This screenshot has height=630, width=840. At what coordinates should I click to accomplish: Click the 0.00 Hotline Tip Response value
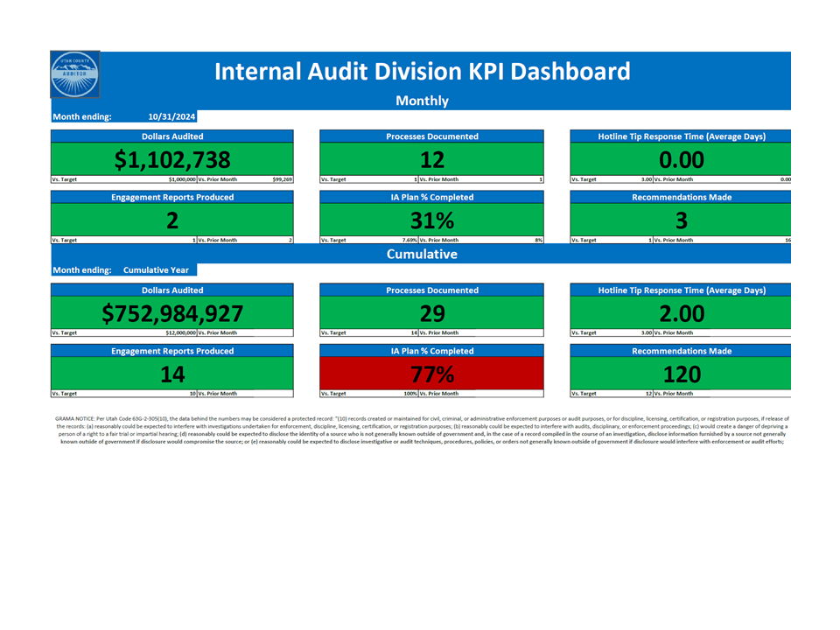[x=682, y=159]
